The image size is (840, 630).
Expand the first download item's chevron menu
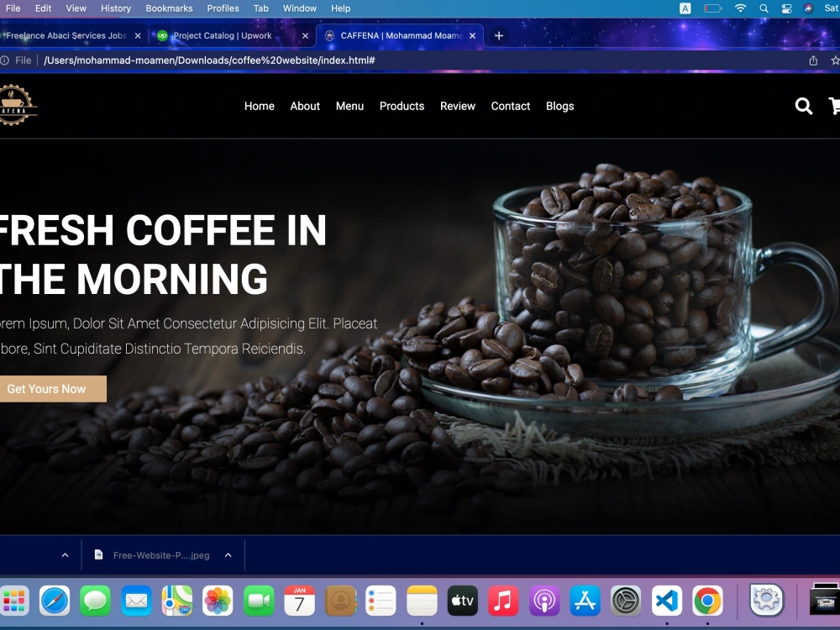tap(66, 555)
